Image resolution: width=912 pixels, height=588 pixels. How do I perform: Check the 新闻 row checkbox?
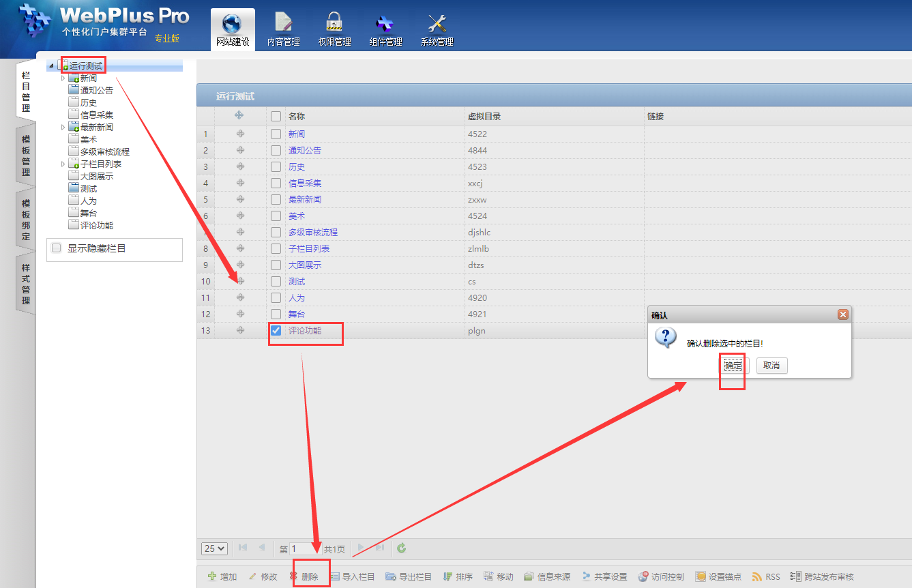pyautogui.click(x=276, y=134)
